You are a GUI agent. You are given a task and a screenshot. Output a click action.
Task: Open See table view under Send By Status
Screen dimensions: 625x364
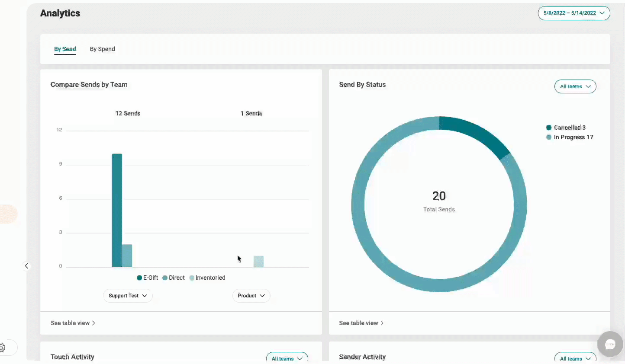point(361,323)
